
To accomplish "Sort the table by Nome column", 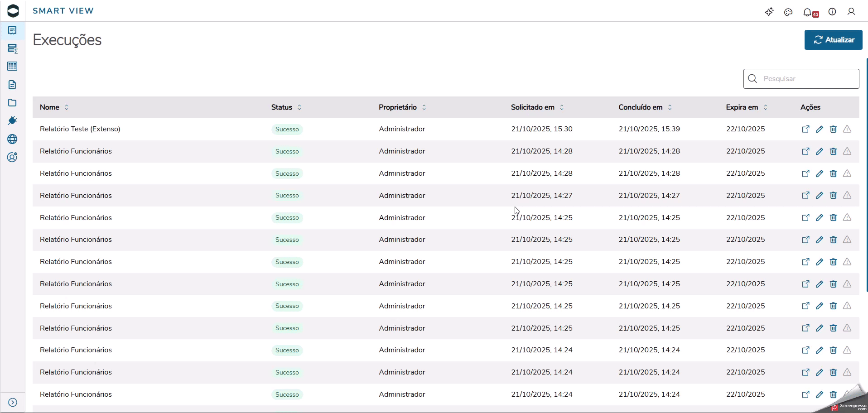I will (67, 107).
